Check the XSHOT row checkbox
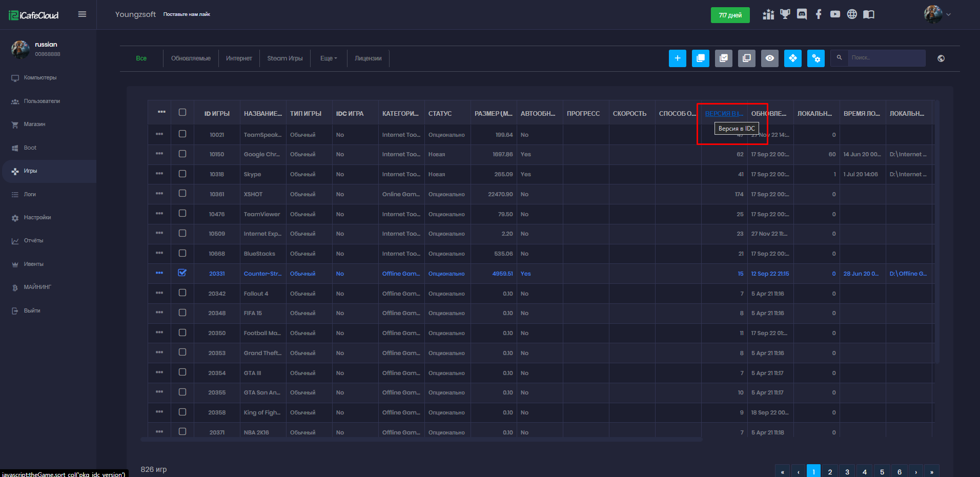This screenshot has width=980, height=477. (x=182, y=193)
